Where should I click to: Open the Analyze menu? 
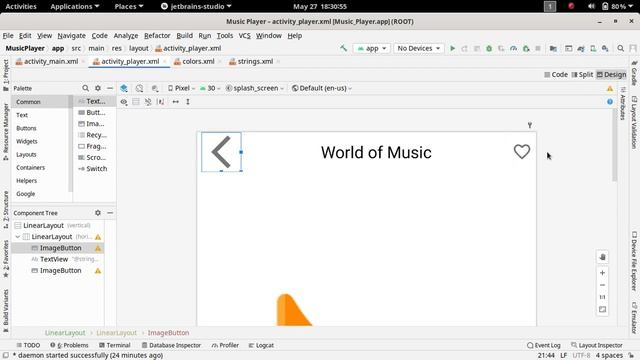(126, 36)
